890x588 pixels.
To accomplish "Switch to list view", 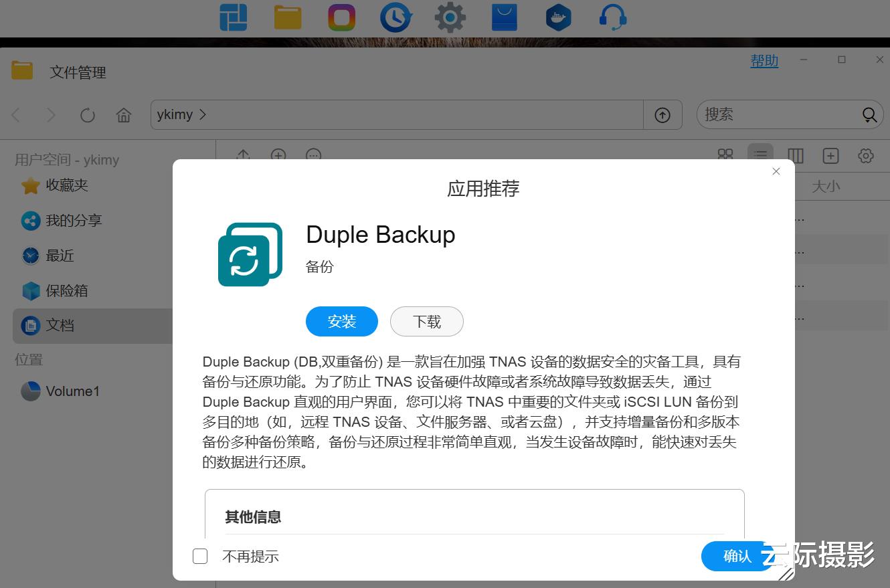I will pyautogui.click(x=760, y=156).
